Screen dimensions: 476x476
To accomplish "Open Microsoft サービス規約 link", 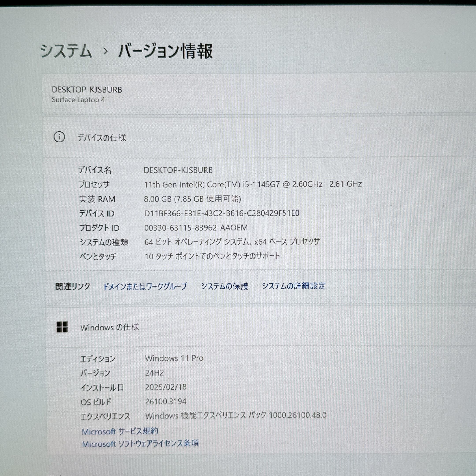I will click(x=120, y=431).
